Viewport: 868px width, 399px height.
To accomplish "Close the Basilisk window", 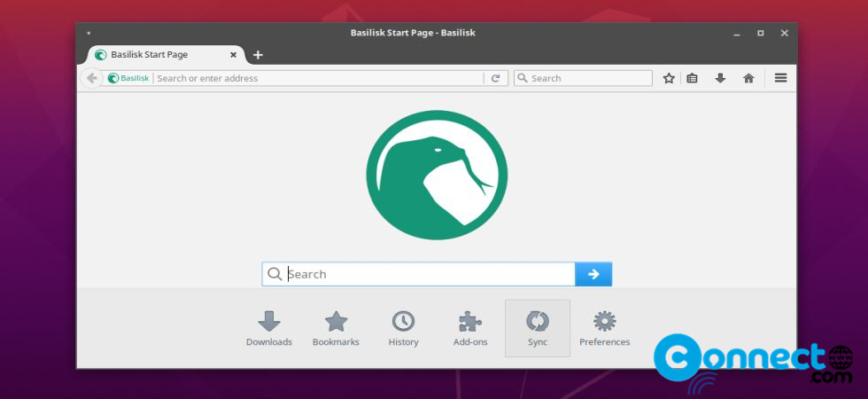I will click(x=785, y=34).
